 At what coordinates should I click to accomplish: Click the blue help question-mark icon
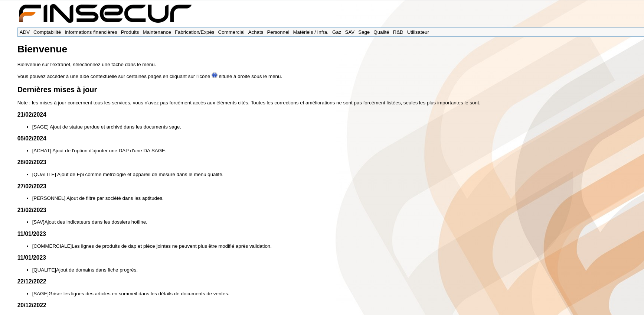point(215,75)
